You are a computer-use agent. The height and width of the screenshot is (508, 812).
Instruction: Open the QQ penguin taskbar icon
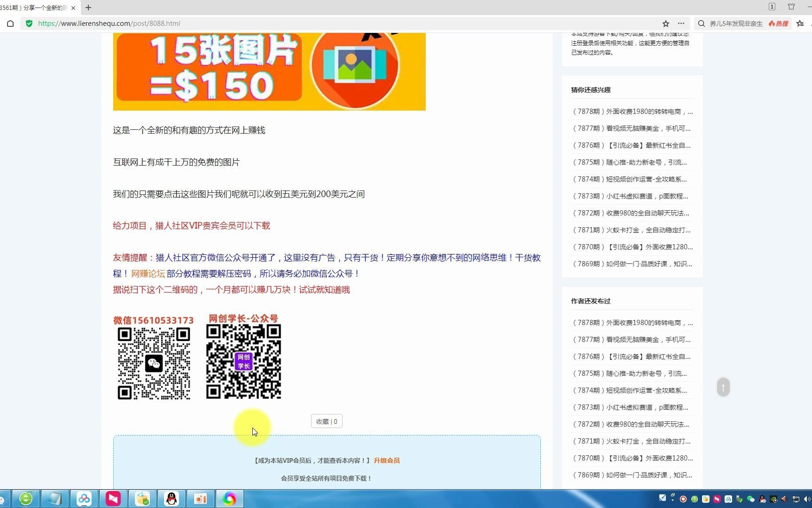[x=172, y=499]
